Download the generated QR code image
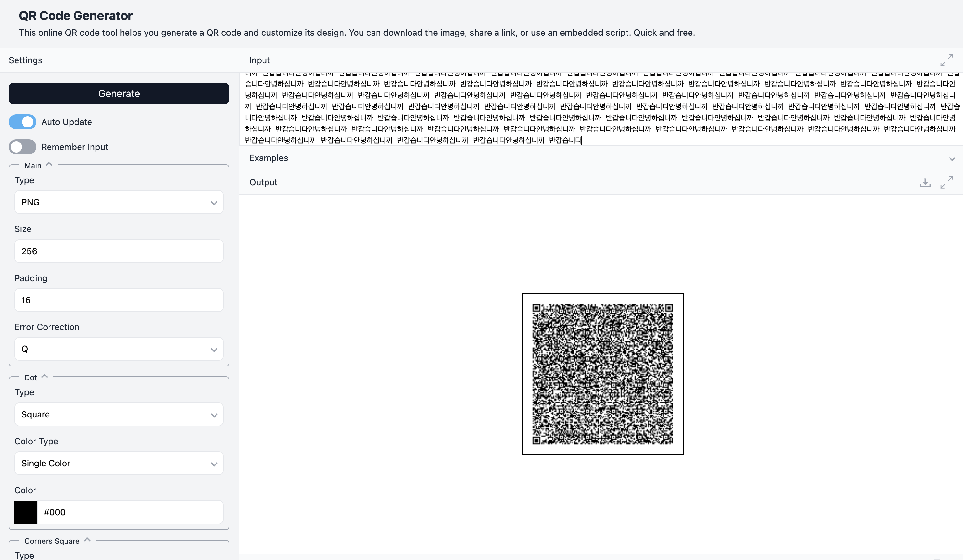The width and height of the screenshot is (963, 560). tap(925, 182)
